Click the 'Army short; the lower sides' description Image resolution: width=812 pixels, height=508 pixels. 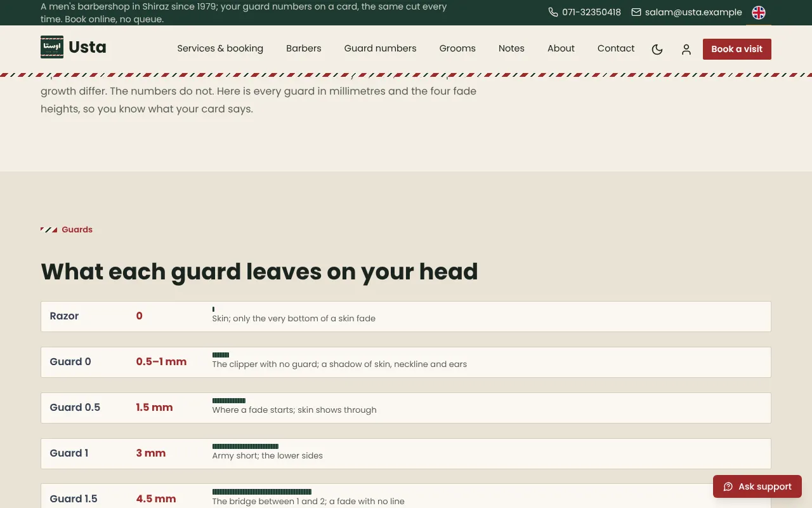267,456
